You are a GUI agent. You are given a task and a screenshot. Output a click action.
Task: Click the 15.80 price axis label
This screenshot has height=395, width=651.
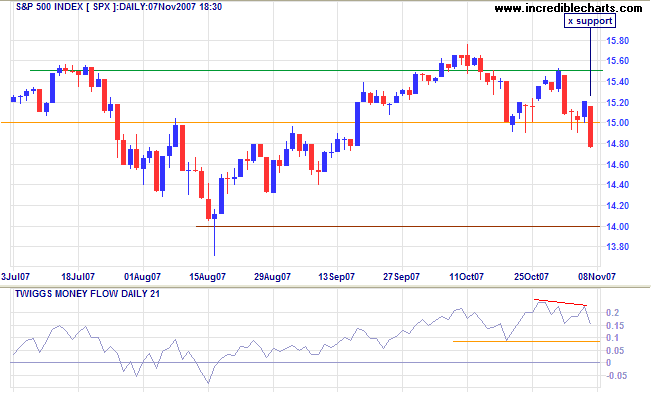618,41
